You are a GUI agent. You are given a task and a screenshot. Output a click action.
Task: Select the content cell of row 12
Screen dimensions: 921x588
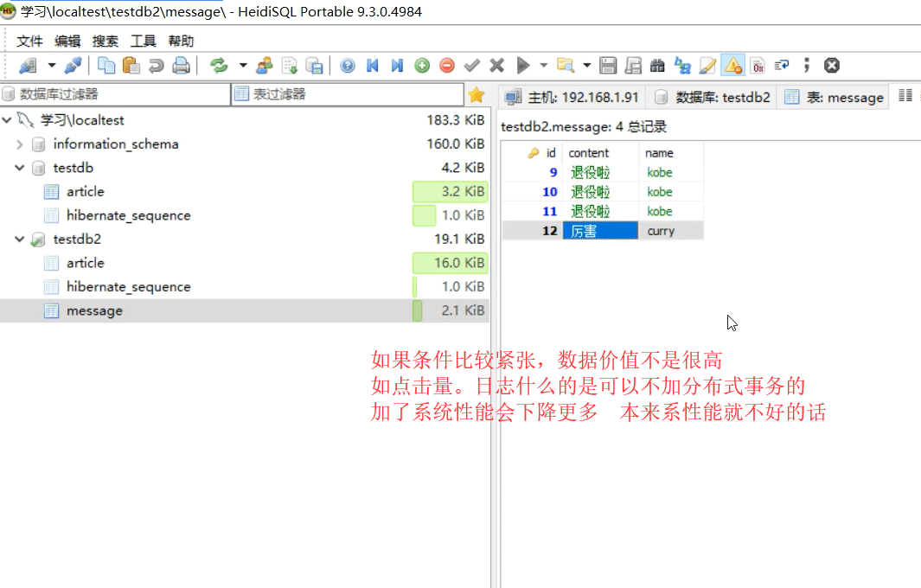tap(600, 231)
